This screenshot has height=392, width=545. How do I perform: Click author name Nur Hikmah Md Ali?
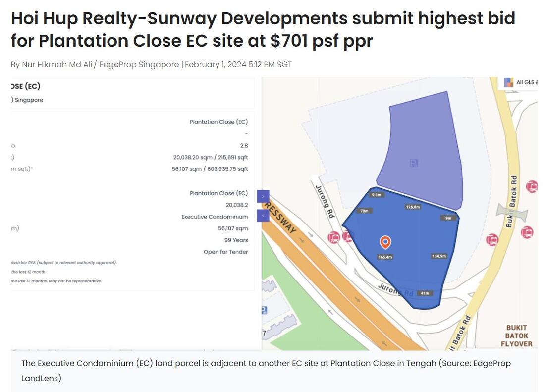coord(57,64)
